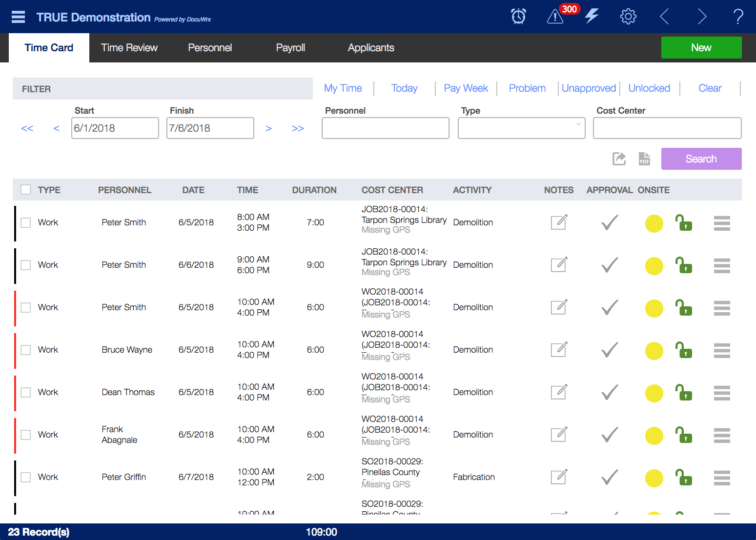View the alerts with 300 notifications

(x=555, y=17)
